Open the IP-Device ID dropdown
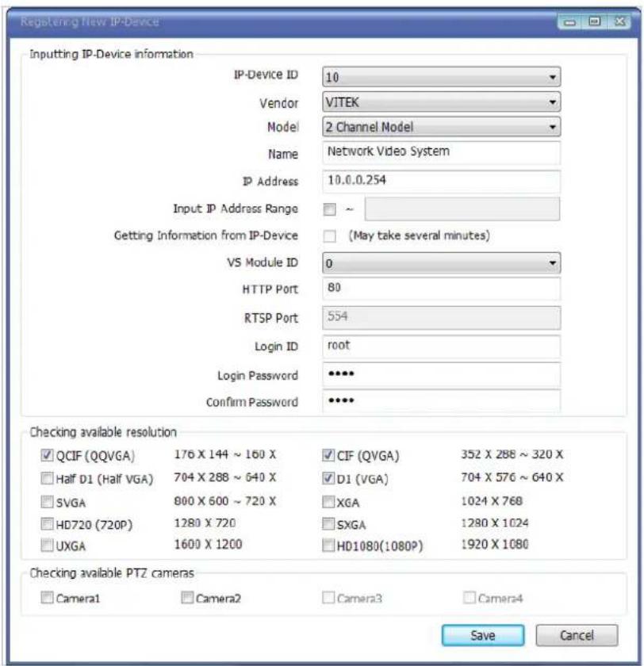Screen dimensions: 644x666 click(442, 77)
